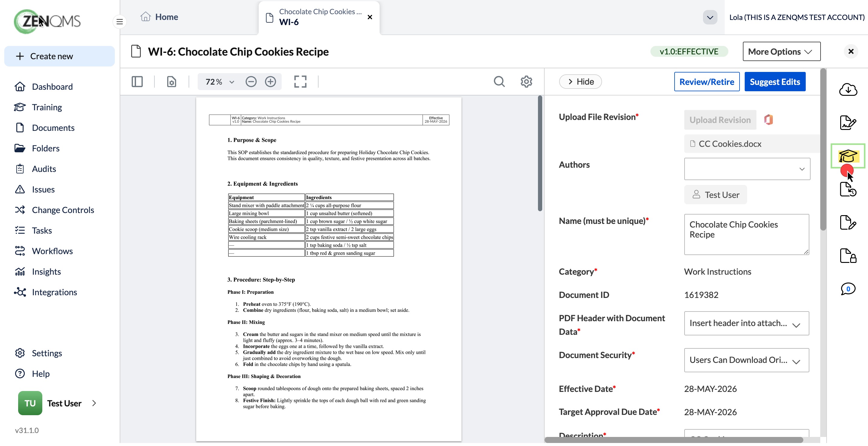Image resolution: width=868 pixels, height=446 pixels.
Task: Close the document panel with X button
Action: tap(851, 52)
